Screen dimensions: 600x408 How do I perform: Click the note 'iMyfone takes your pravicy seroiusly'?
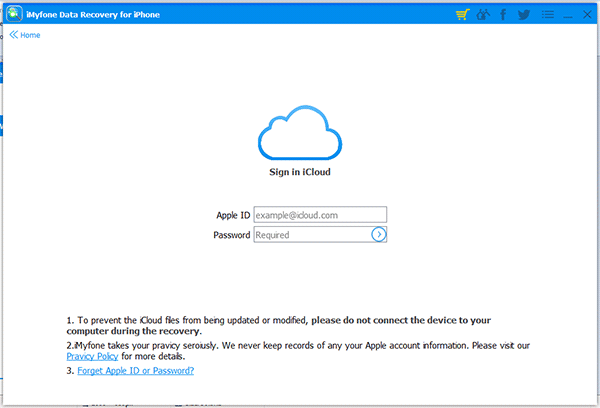(x=298, y=351)
